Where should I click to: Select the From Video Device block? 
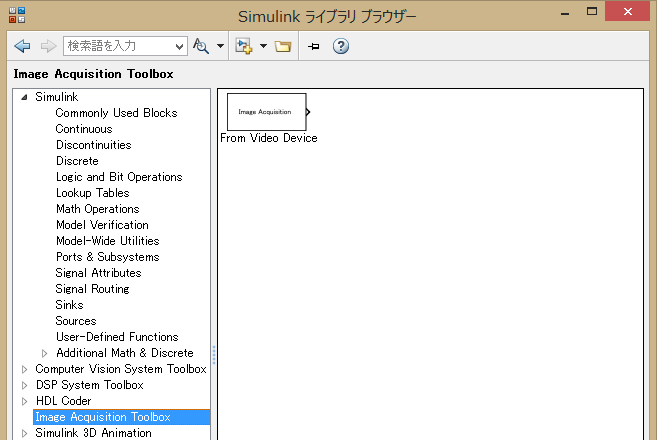[x=266, y=112]
